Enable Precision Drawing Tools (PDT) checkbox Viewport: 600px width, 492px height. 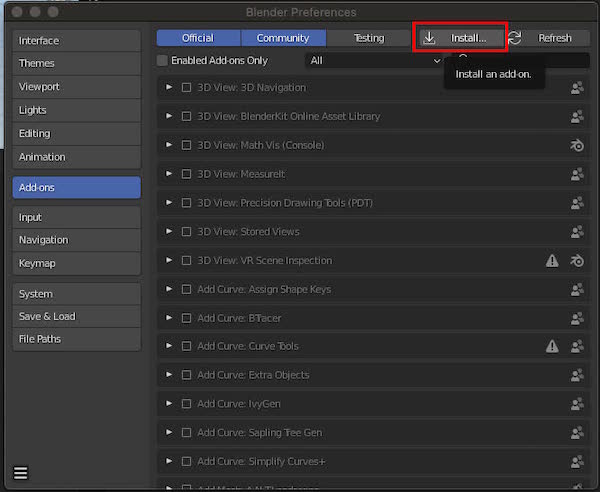click(186, 203)
